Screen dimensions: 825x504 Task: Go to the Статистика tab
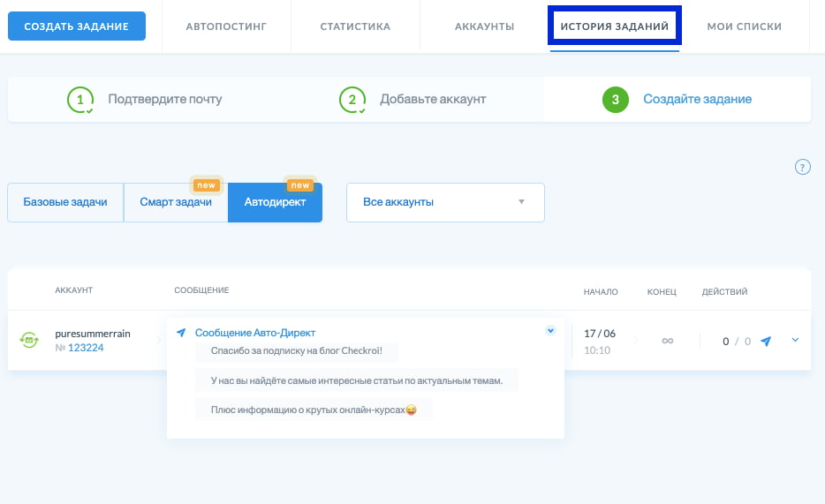tap(355, 26)
